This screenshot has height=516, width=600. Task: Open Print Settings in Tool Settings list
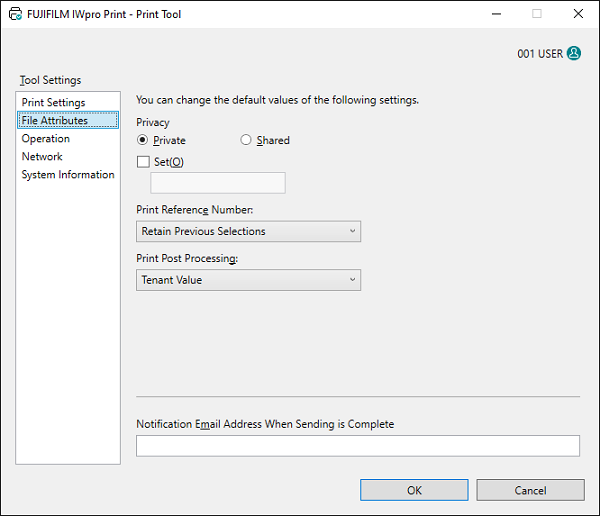[x=54, y=103]
